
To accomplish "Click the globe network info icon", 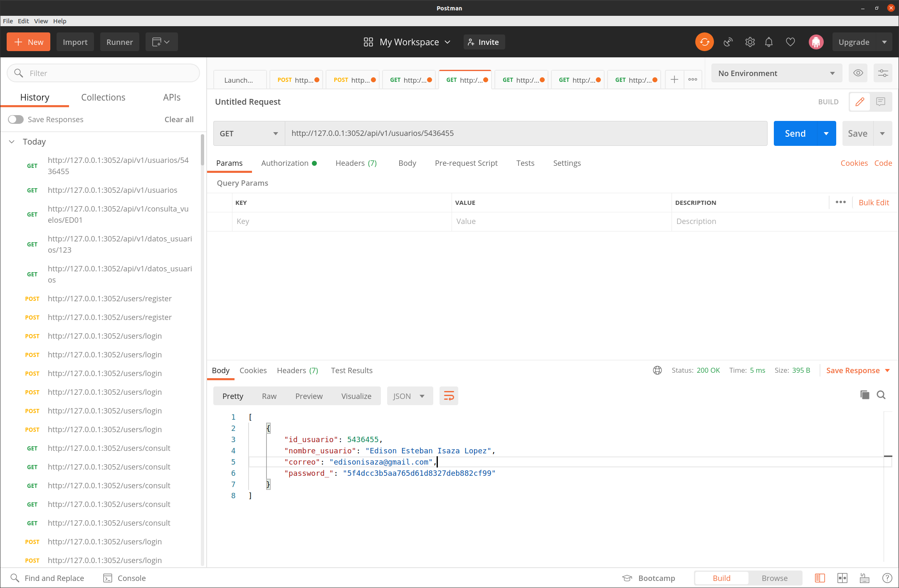I will pos(657,370).
